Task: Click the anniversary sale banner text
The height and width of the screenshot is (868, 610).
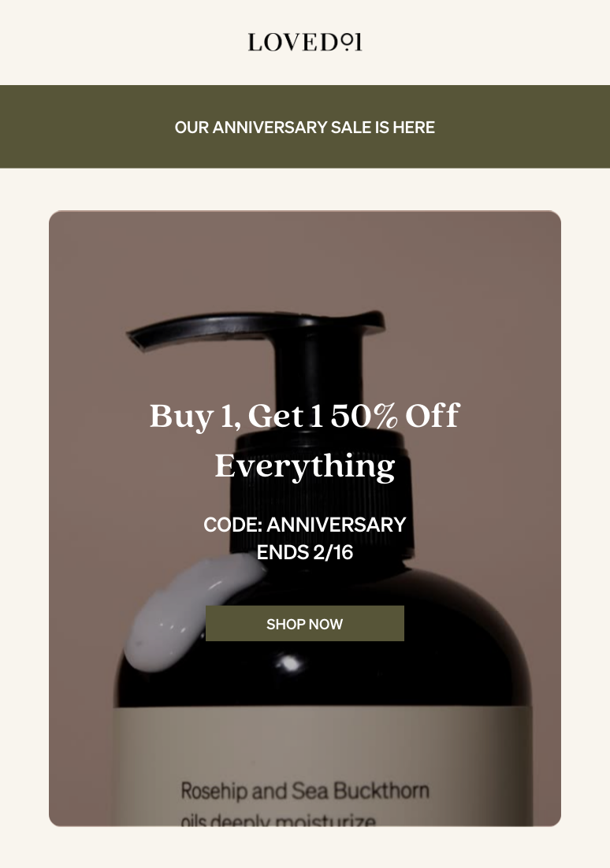Action: pos(305,128)
